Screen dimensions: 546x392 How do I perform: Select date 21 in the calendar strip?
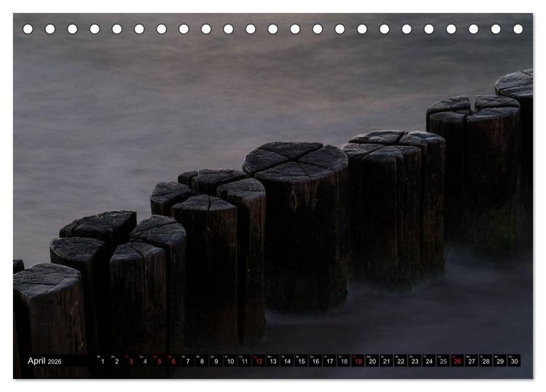(387, 360)
